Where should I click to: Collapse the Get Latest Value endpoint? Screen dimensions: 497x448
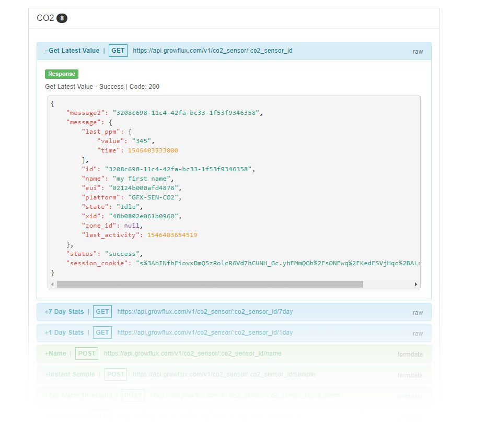(x=72, y=51)
